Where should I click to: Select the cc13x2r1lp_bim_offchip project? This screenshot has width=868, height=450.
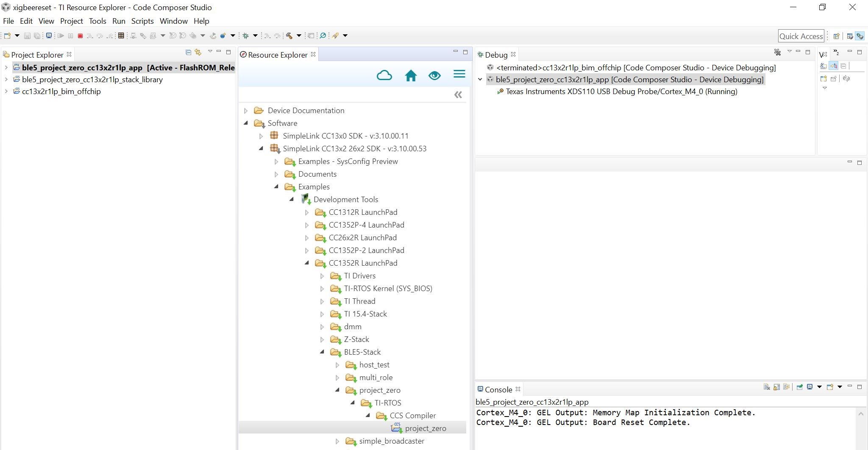pyautogui.click(x=61, y=91)
